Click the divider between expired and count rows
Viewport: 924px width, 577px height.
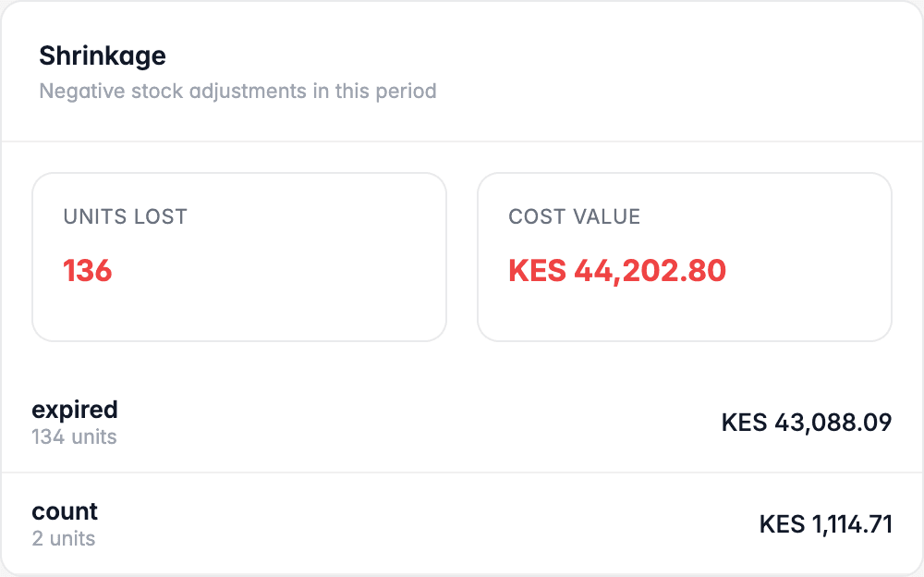(x=462, y=472)
